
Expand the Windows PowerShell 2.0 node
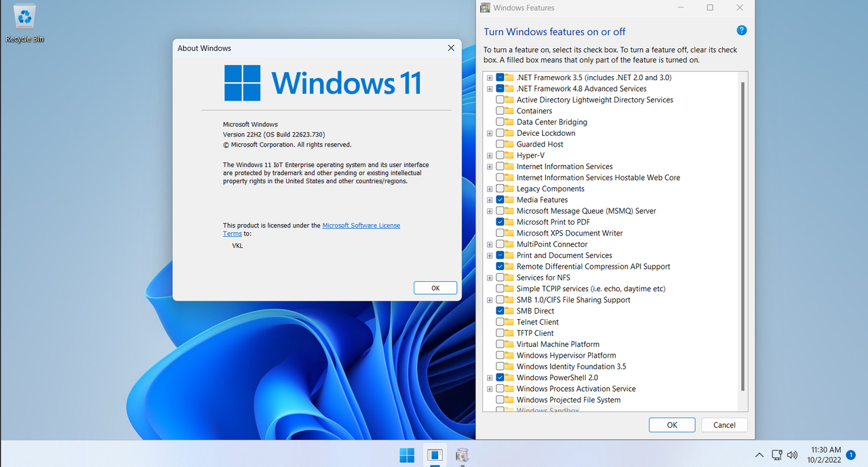pos(490,377)
